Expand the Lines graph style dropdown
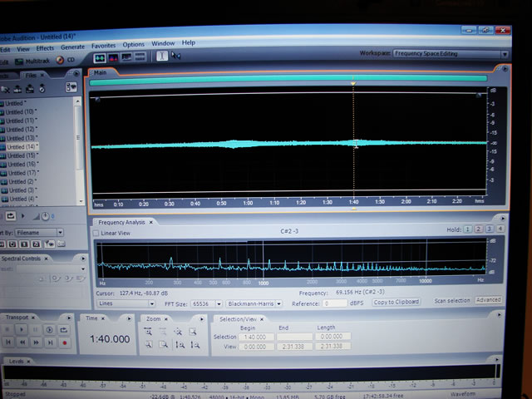This screenshot has width=532, height=399. point(151,303)
